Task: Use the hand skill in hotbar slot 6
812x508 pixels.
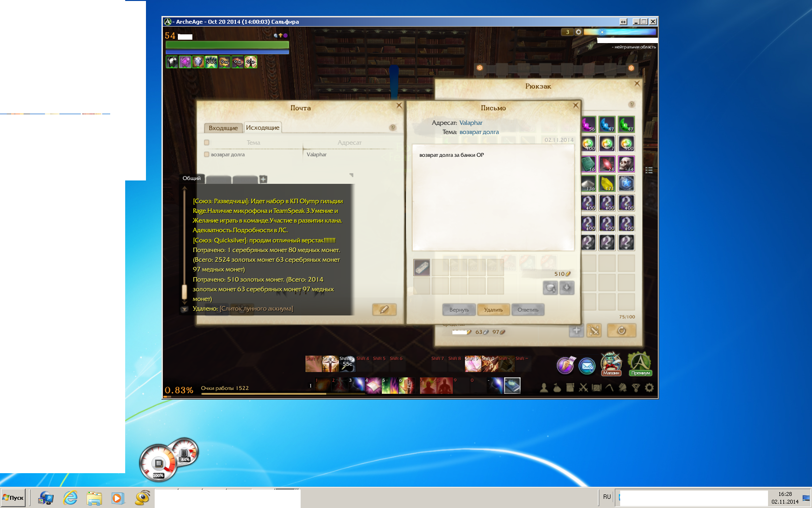Action: [406, 386]
